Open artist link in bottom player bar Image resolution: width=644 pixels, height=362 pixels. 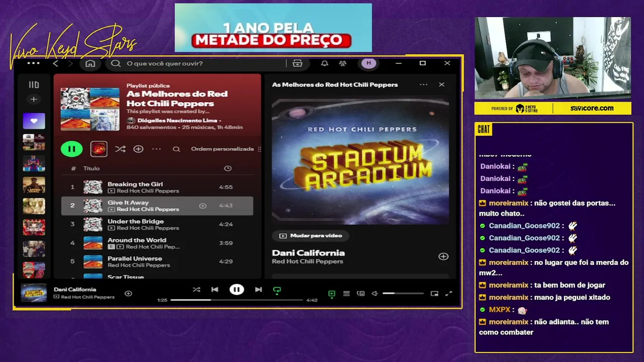click(x=88, y=297)
